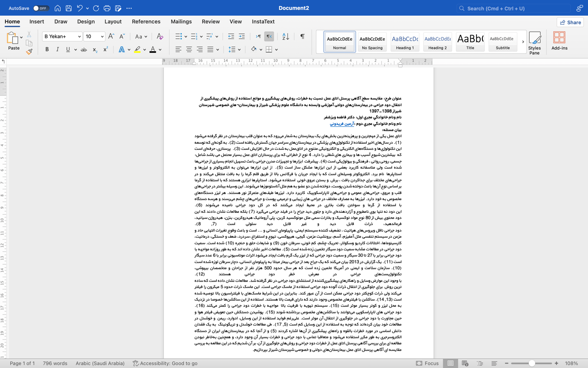Screen dimensions: 588x368
Task: Increase the paragraph indent
Action: coord(242,37)
